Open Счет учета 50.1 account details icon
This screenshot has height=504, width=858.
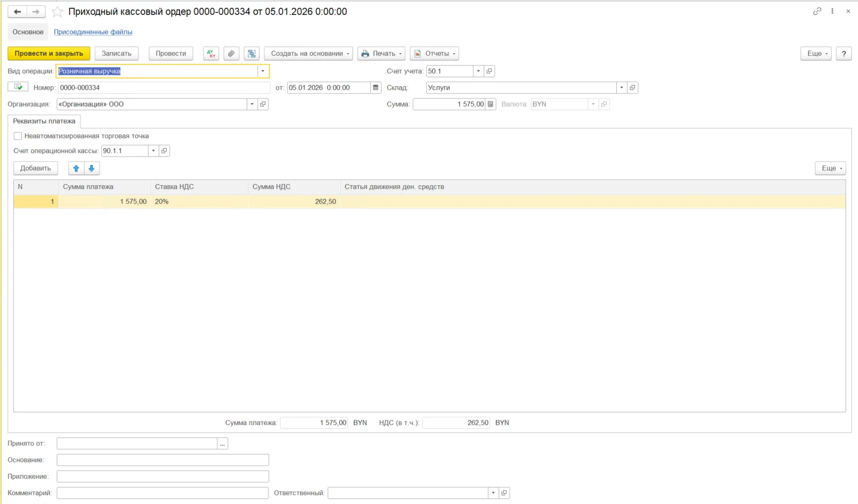[x=489, y=71]
